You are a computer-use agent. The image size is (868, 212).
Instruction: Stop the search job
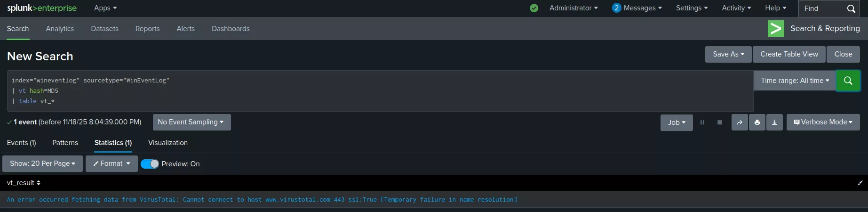click(719, 122)
